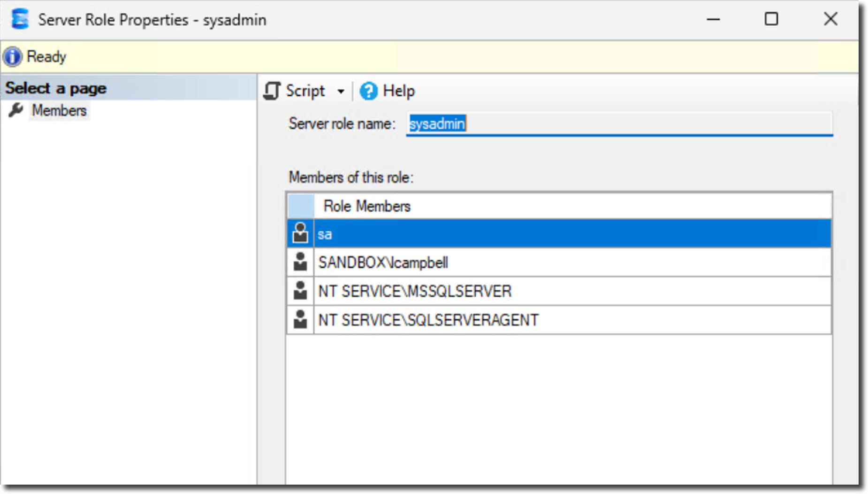This screenshot has width=868, height=494.
Task: Select the sa role member row
Action: pyautogui.click(x=563, y=234)
